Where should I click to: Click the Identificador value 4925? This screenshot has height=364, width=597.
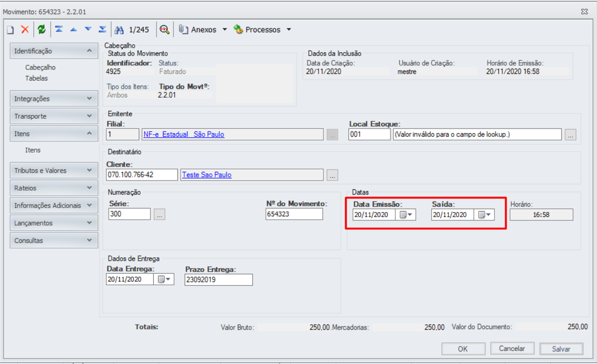[114, 71]
